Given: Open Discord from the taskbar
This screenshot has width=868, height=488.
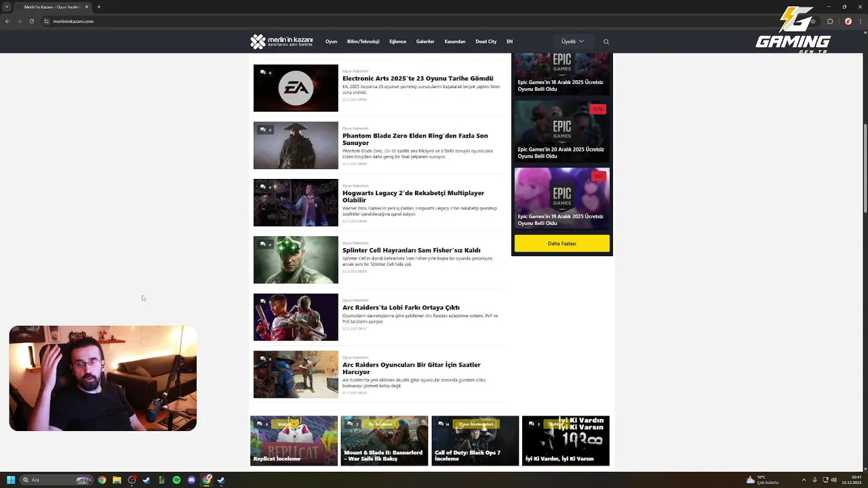Looking at the screenshot, I should click(x=191, y=480).
